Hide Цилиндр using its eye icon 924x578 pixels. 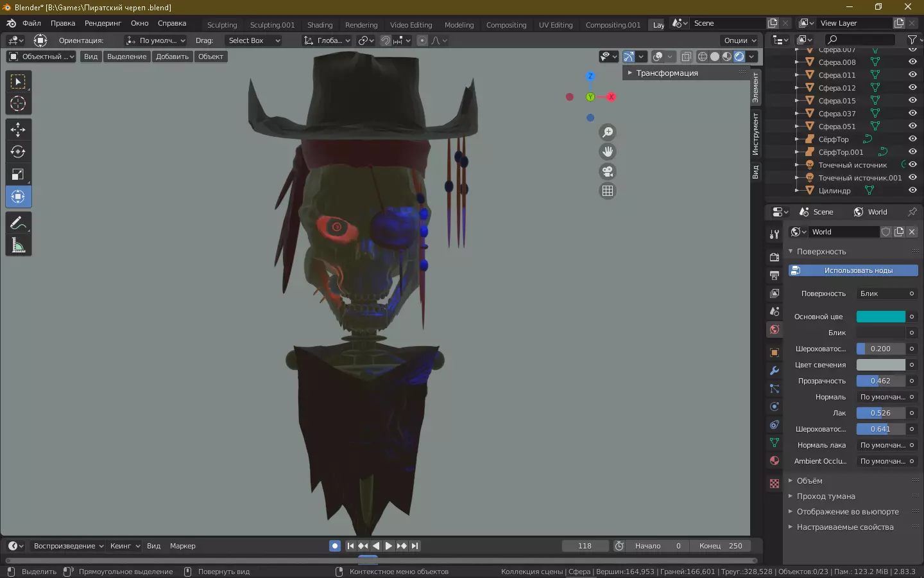pyautogui.click(x=912, y=191)
